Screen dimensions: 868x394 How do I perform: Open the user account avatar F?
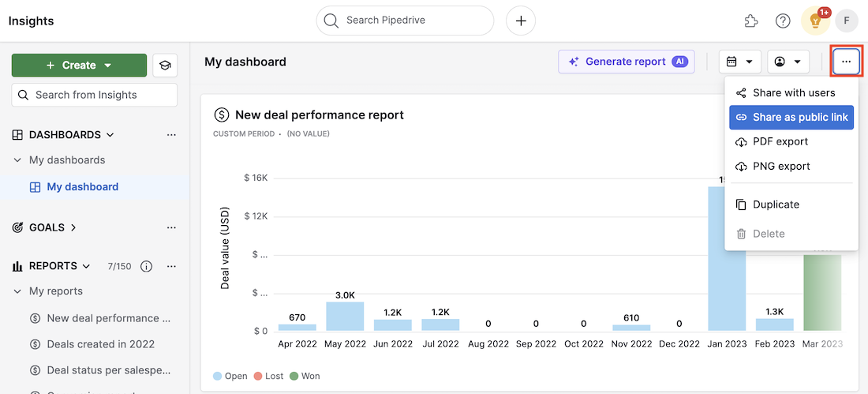tap(847, 21)
